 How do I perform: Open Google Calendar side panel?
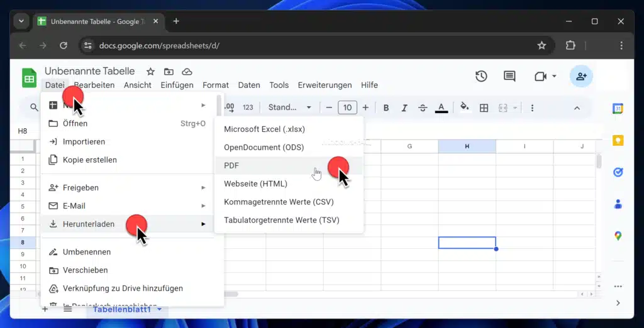pyautogui.click(x=618, y=108)
